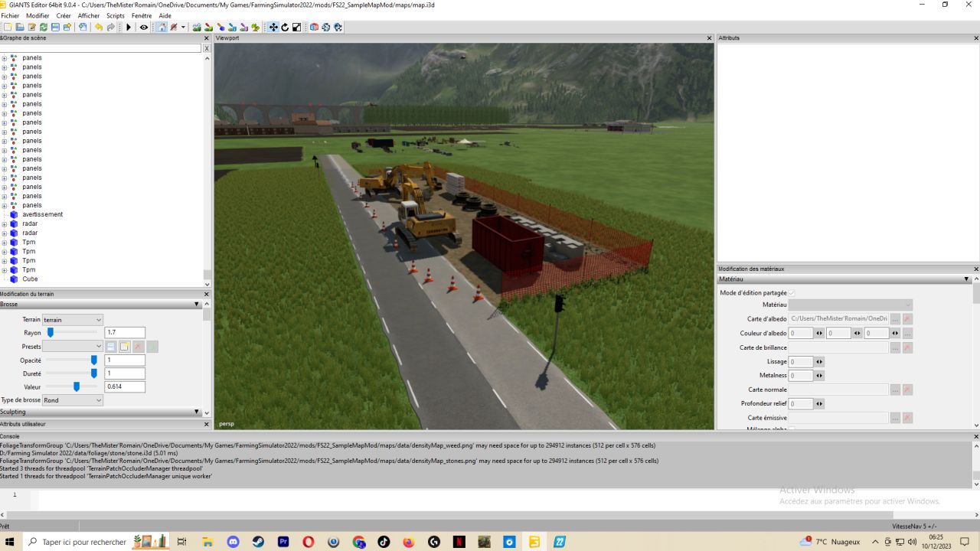Open the Terrain dropdown
Image resolution: width=980 pixels, height=551 pixels.
(x=72, y=319)
